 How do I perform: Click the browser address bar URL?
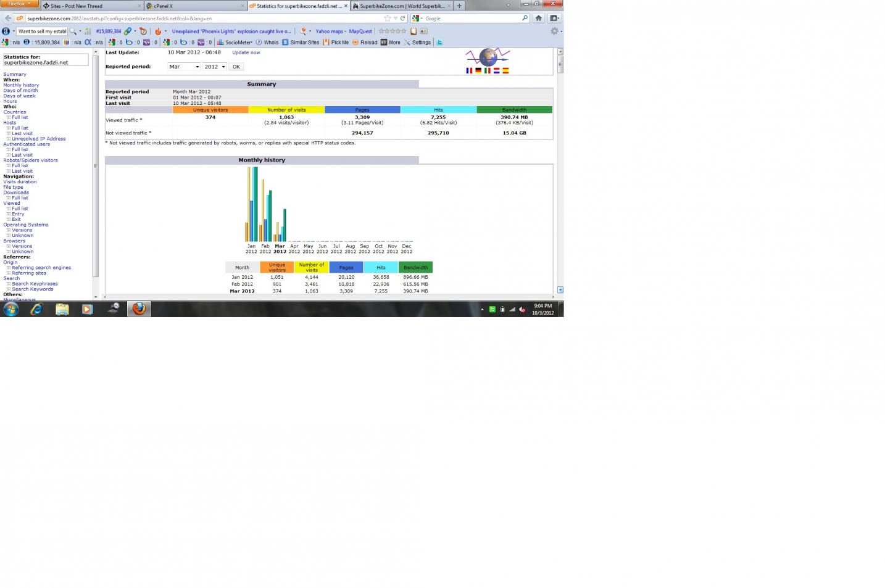point(204,19)
